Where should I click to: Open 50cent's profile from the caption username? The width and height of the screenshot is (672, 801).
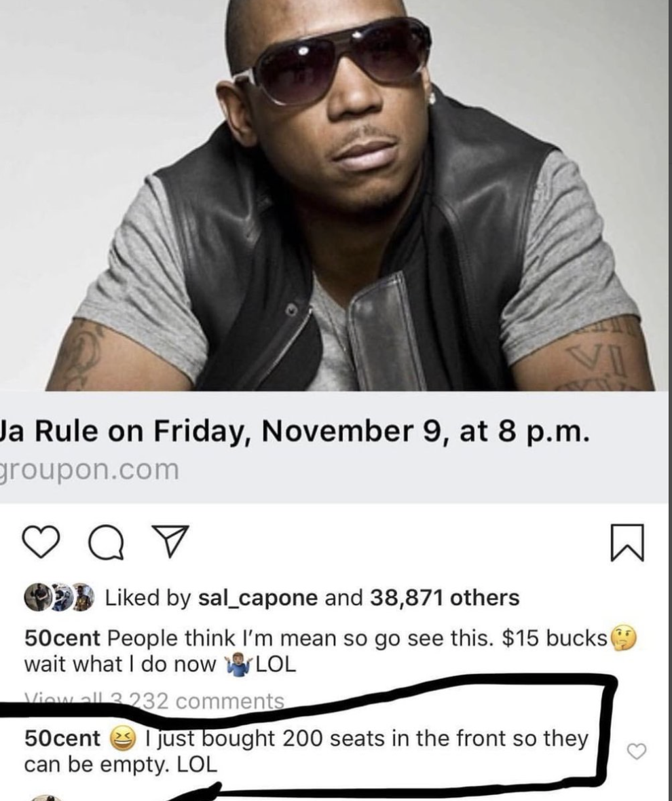coord(62,638)
